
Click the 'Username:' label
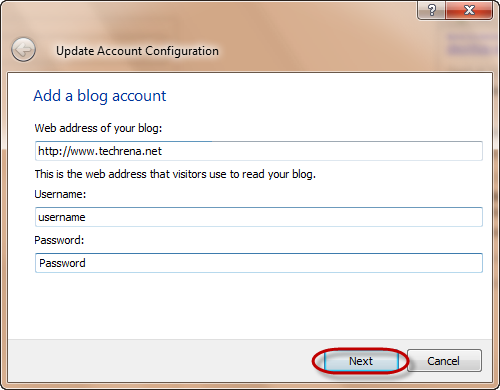point(60,194)
